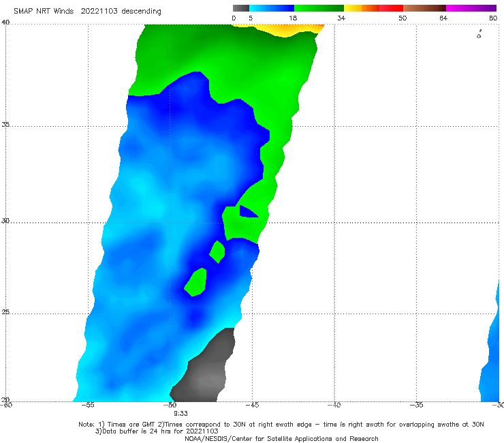504x443 pixels.
Task: Click the credit "NOAA/NESDIS/Center for Satellite Applications and Research"
Action: (x=281, y=438)
